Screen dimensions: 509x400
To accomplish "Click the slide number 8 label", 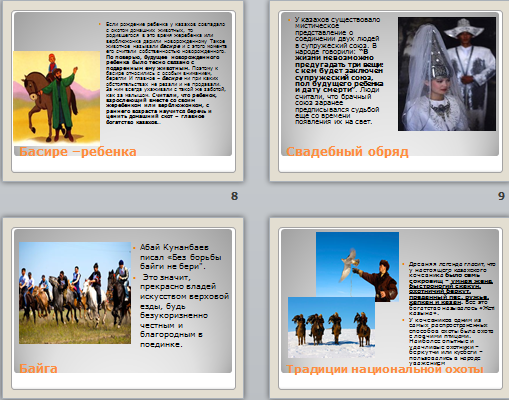I will (234, 196).
